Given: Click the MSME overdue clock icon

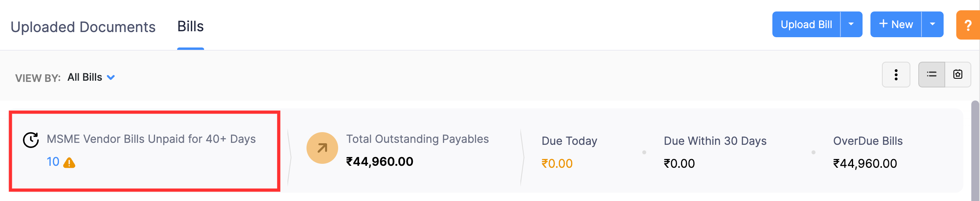Looking at the screenshot, I should 31,140.
